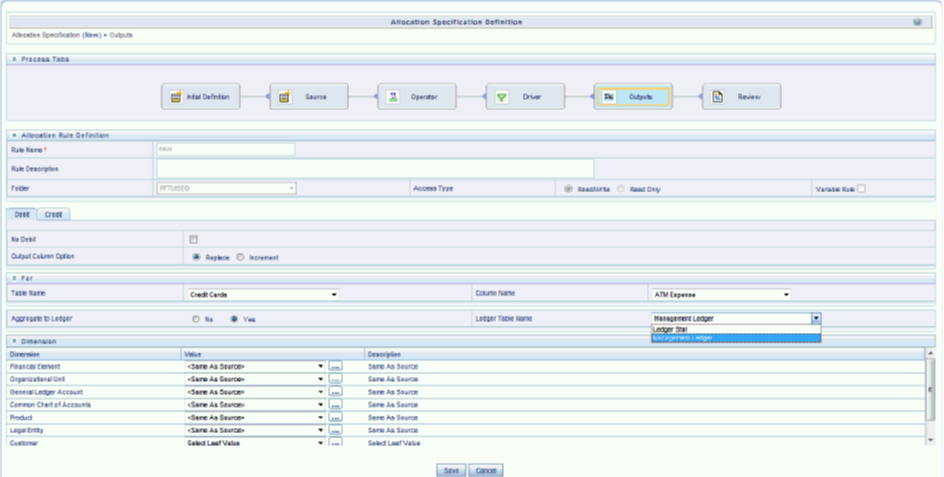This screenshot has width=944, height=477.
Task: Click the Rule Description text field
Action: (375, 169)
